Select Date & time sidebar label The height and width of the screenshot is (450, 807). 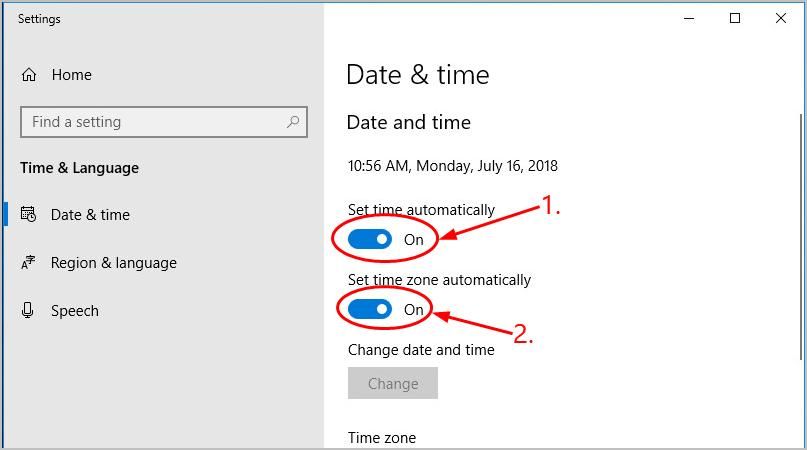coord(90,215)
